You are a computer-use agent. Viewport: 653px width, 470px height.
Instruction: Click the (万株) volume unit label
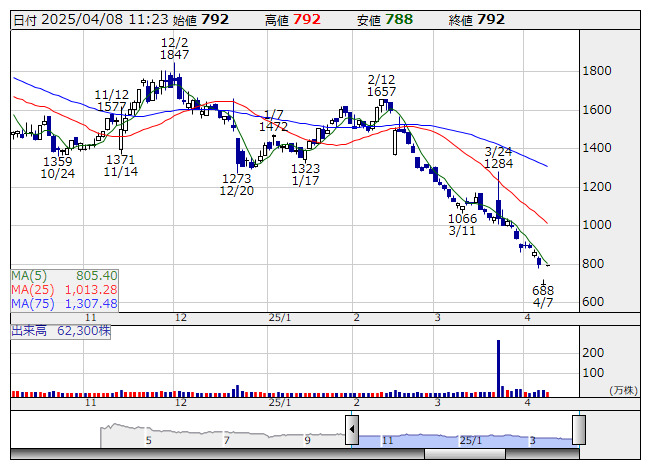623,390
